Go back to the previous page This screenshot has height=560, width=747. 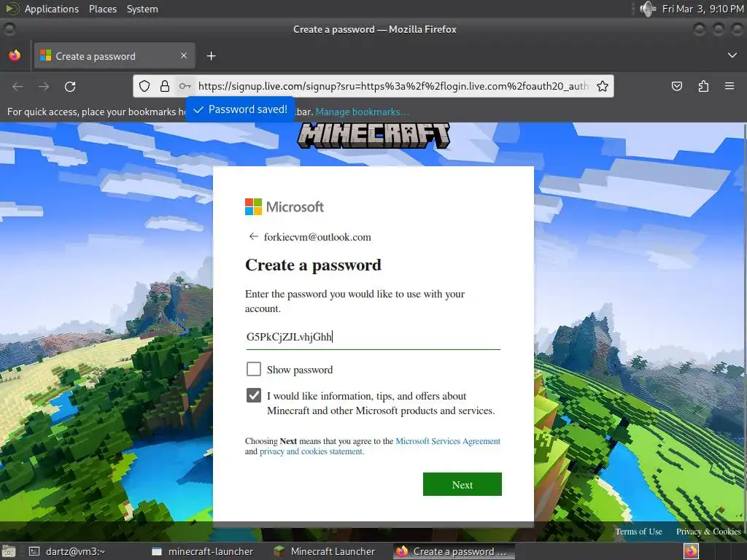click(x=18, y=87)
